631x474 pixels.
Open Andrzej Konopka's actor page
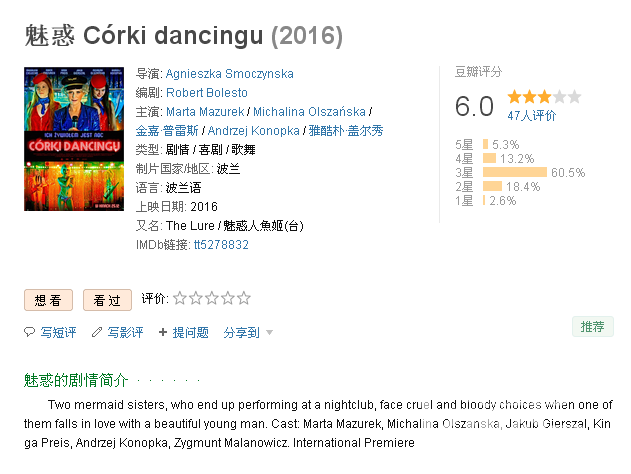(254, 131)
